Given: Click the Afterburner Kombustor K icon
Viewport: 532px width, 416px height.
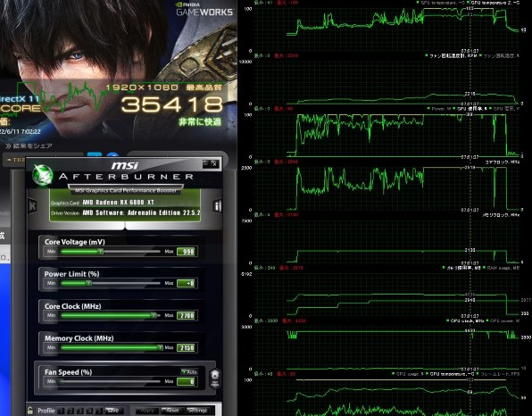Looking at the screenshot, I should tap(32, 205).
